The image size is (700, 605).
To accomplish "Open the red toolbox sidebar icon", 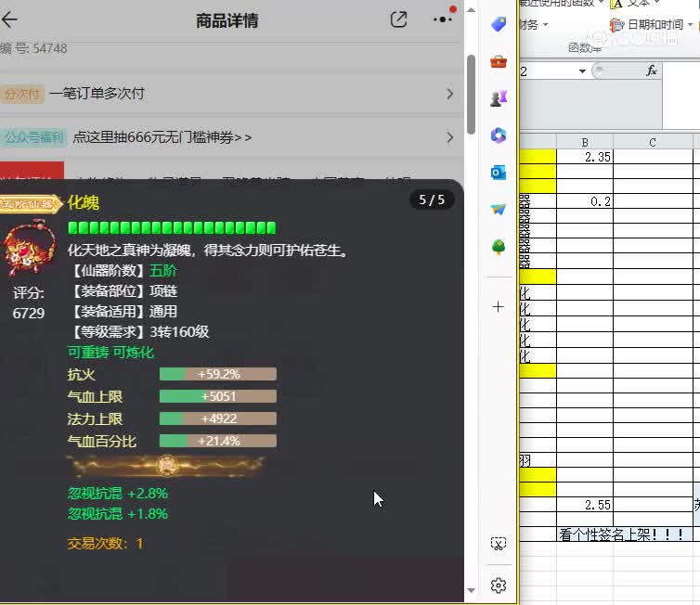I will click(x=499, y=61).
